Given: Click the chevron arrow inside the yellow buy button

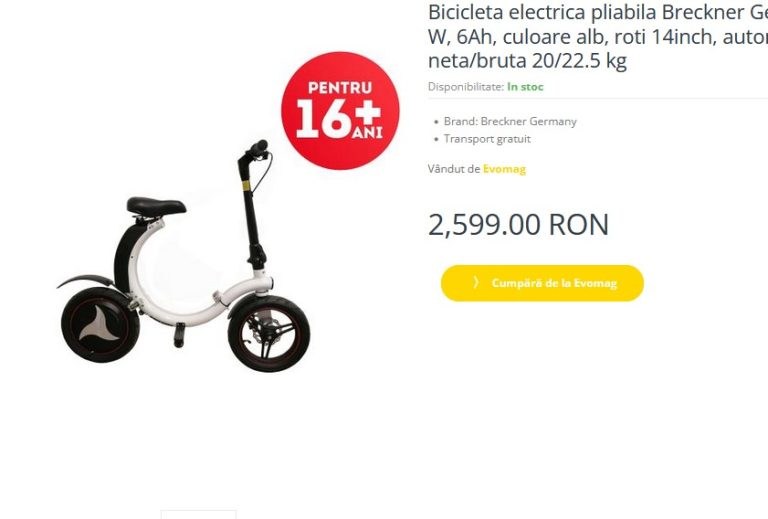Looking at the screenshot, I should click(476, 283).
